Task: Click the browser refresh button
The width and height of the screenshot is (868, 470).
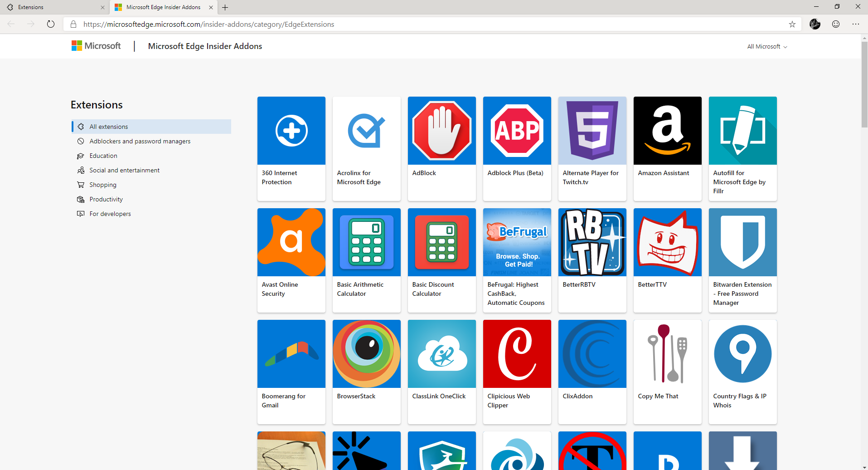Action: click(x=51, y=24)
